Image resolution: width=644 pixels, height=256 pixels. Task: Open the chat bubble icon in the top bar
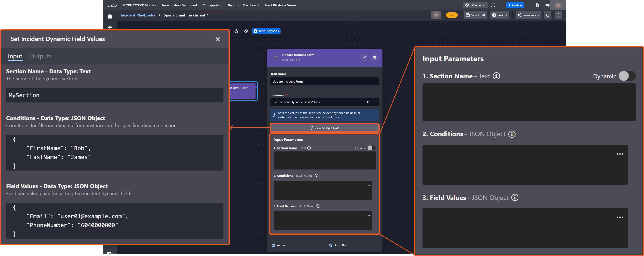pyautogui.click(x=547, y=5)
